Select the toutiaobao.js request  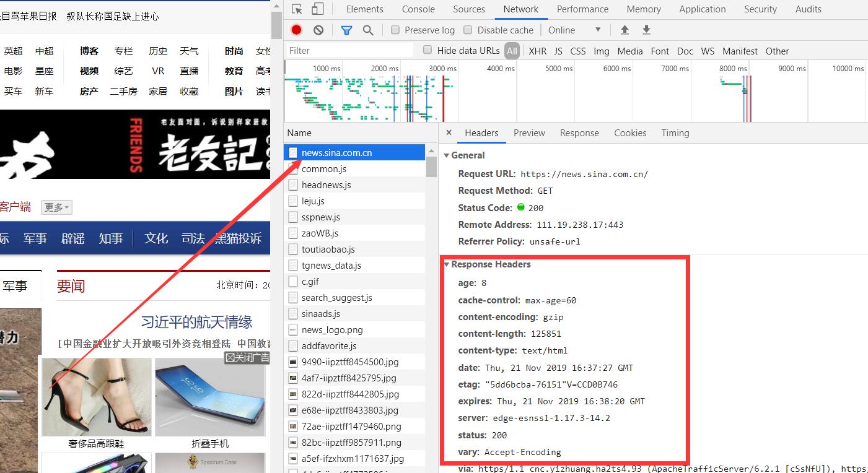pos(354,249)
